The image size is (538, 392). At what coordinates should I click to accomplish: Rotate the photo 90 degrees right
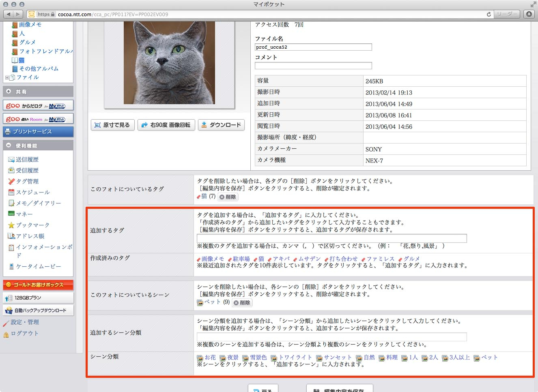pos(166,125)
